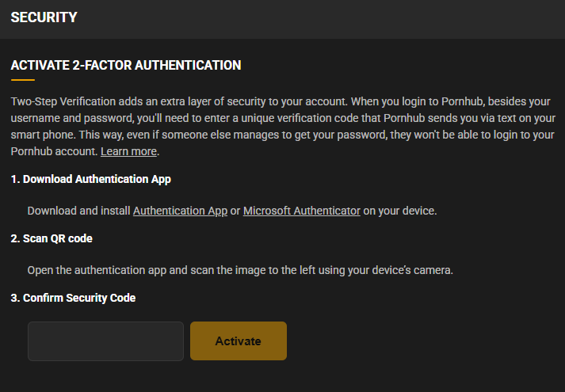This screenshot has height=392, width=565.
Task: Click the 'Download and install' text
Action: (78, 211)
